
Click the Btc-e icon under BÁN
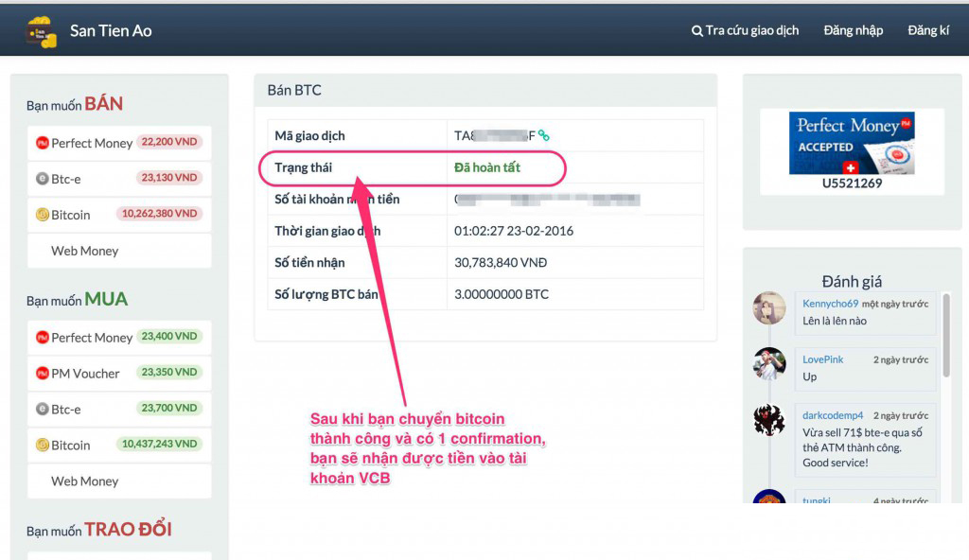pyautogui.click(x=42, y=179)
